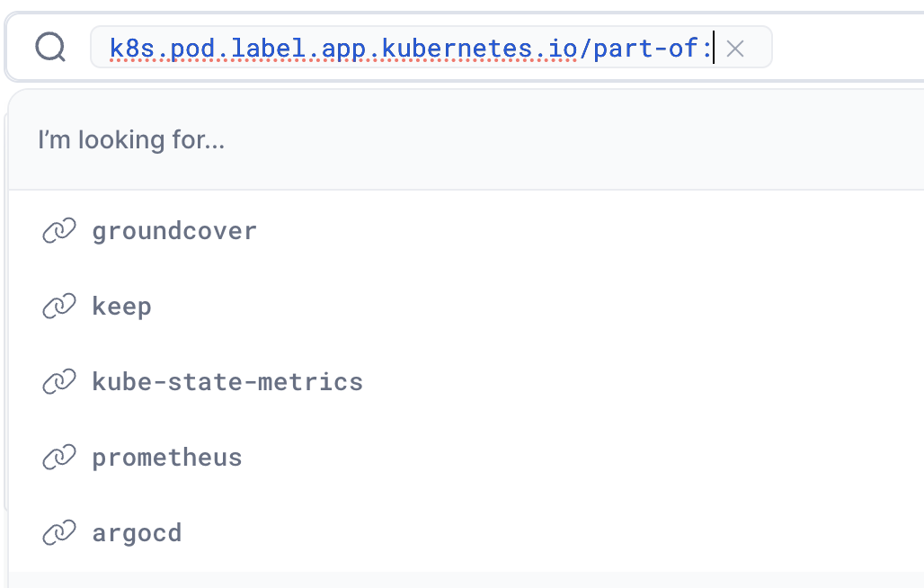Pick the kube-state-metrics value
Screen dimensions: 924x588
pyautogui.click(x=227, y=382)
